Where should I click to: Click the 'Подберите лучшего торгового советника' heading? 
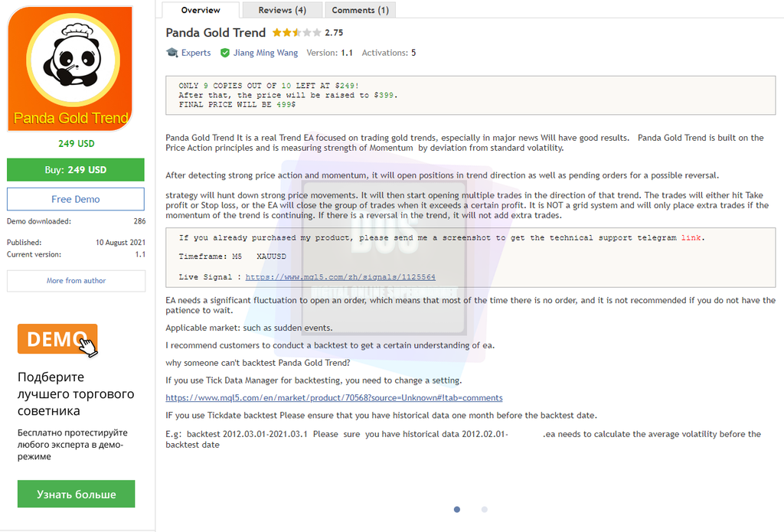tap(76, 394)
